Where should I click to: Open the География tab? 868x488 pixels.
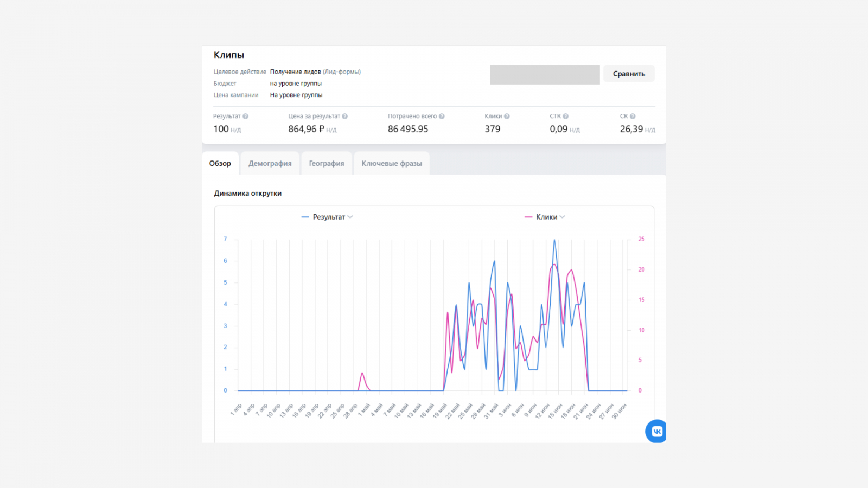click(x=327, y=163)
